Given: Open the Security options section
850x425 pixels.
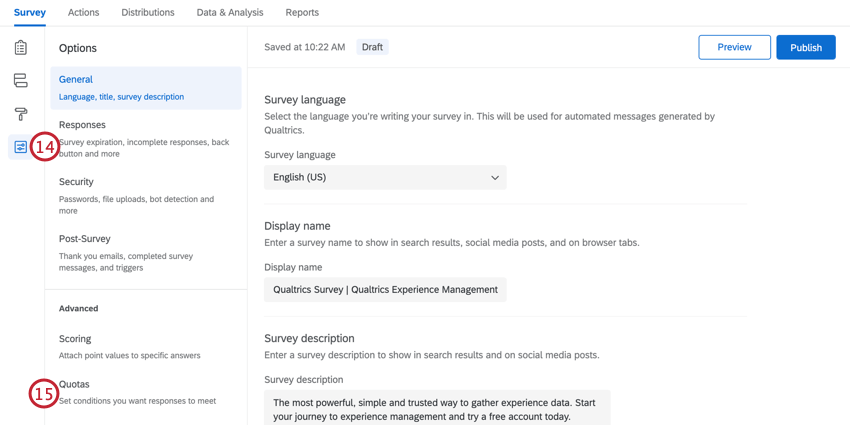Looking at the screenshot, I should (146, 196).
